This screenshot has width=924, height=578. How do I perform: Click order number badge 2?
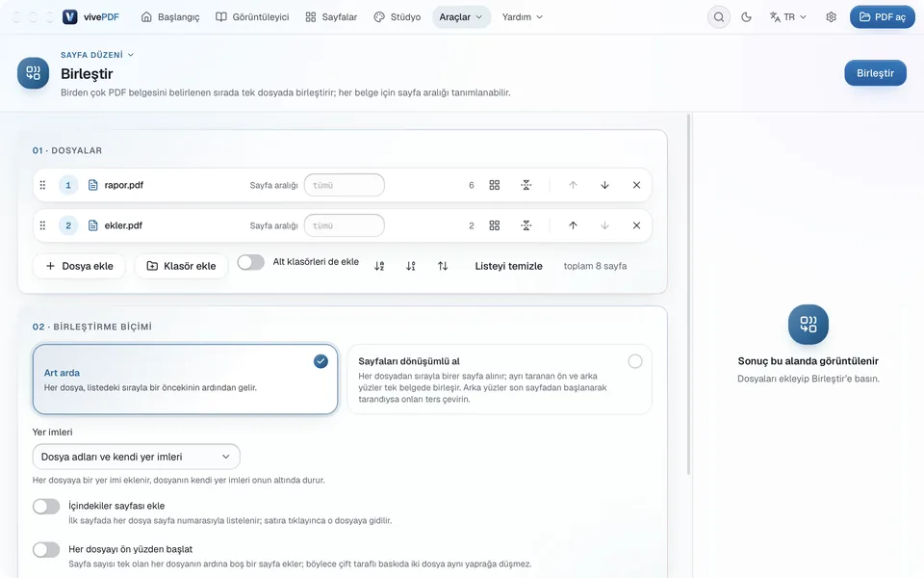[x=68, y=225]
